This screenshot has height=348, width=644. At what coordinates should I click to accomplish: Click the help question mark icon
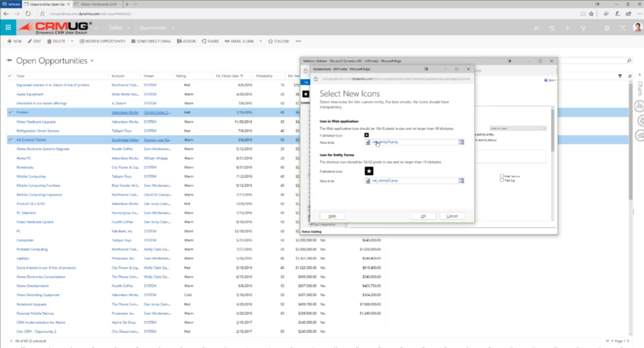pyautogui.click(x=622, y=28)
